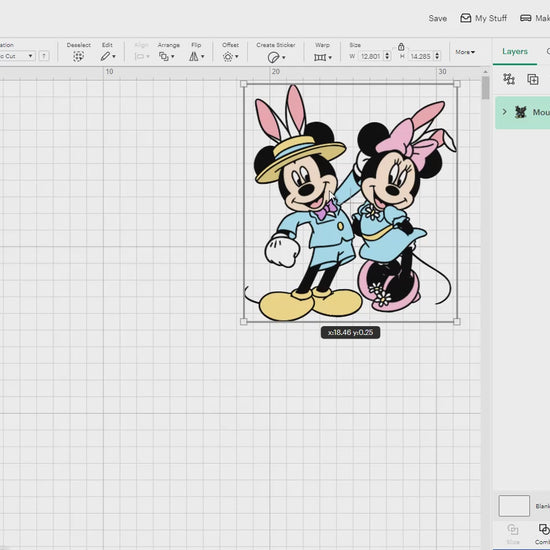Click the layer thumbnail next to Mou

coord(521,112)
